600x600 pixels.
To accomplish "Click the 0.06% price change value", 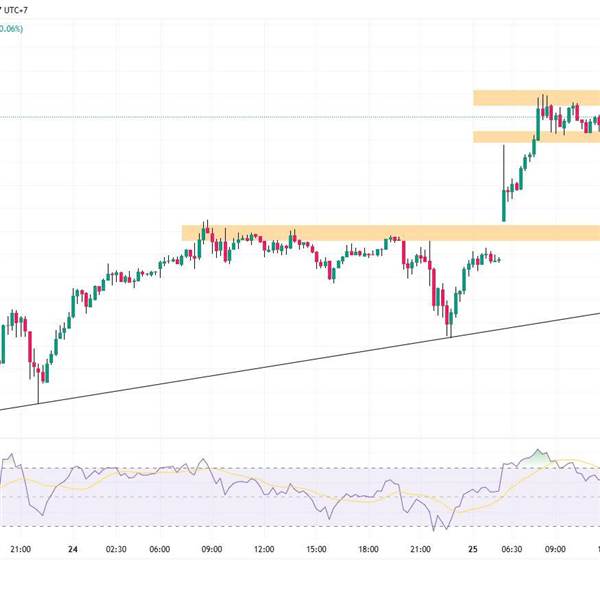I will pyautogui.click(x=11, y=28).
